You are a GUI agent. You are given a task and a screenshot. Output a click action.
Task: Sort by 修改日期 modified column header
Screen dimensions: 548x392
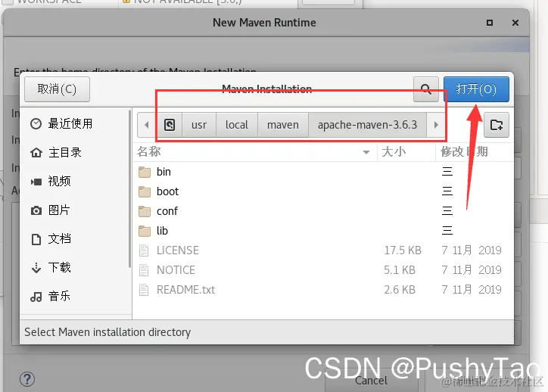click(x=475, y=151)
